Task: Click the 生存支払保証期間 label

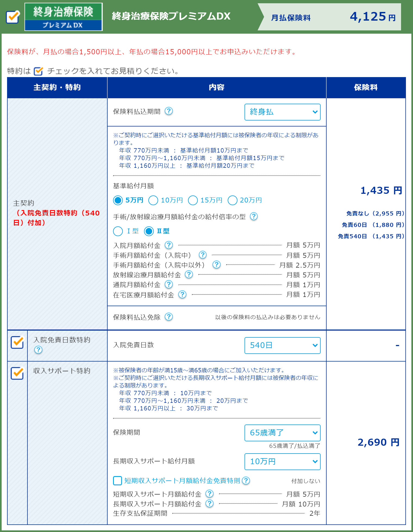Action: click(140, 514)
